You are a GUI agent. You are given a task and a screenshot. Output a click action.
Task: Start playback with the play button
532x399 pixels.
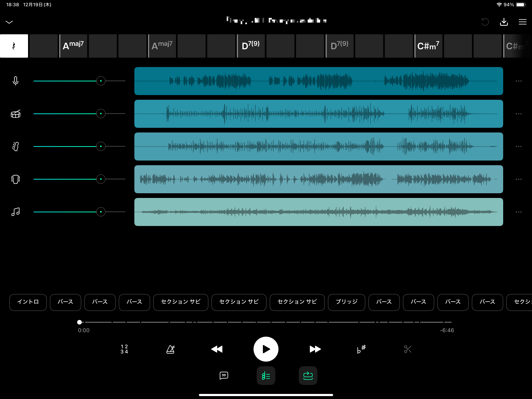tap(266, 349)
